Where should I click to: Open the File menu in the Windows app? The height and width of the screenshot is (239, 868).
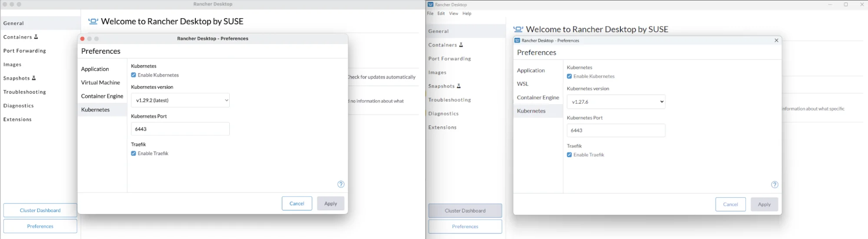[x=430, y=13]
